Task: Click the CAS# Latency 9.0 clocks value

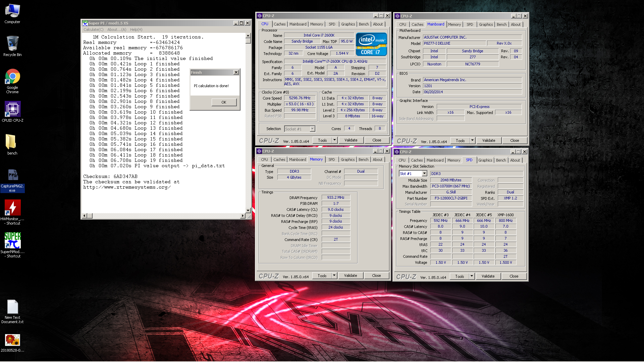Action: (336, 209)
